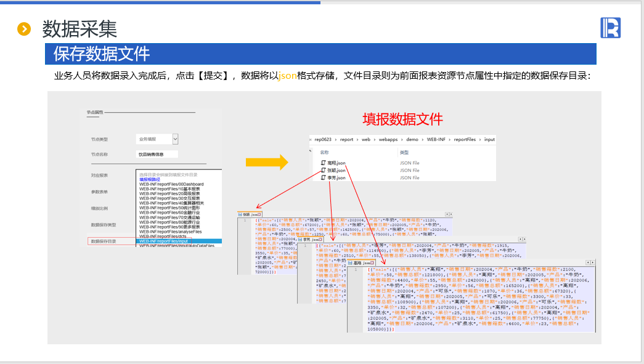Sort files by the 名称 column header
Screen dimensions: 644x364
coord(325,152)
